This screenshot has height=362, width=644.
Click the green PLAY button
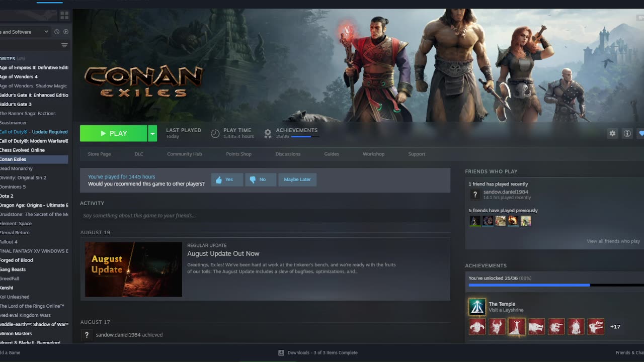113,133
